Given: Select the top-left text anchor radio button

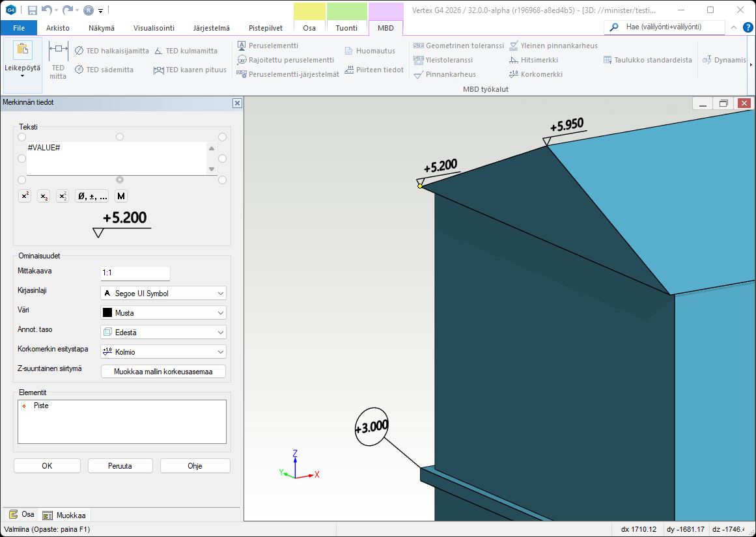Looking at the screenshot, I should click(21, 137).
